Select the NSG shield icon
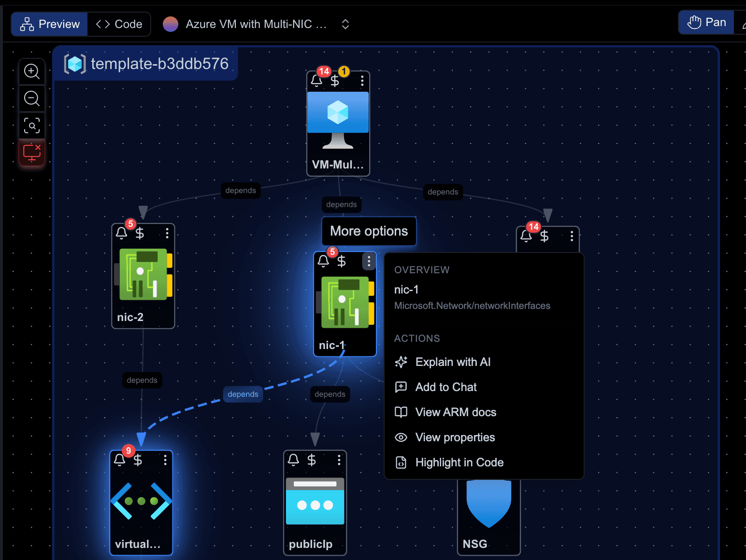The height and width of the screenshot is (560, 746). [489, 503]
